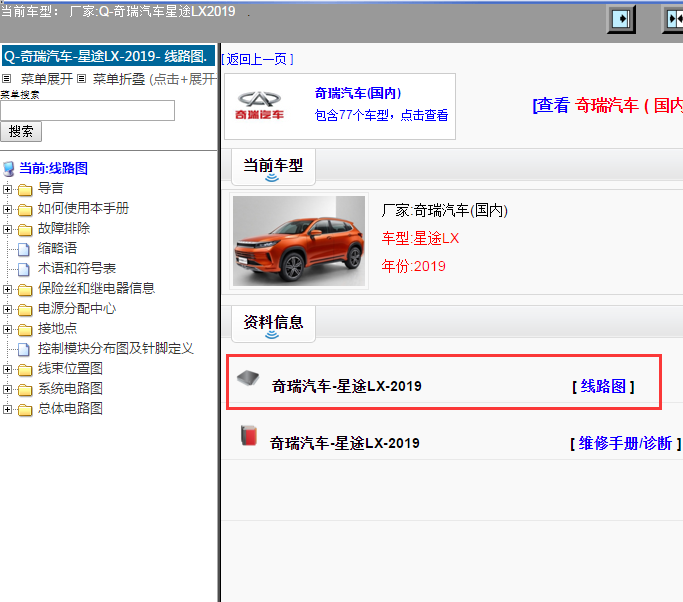Click the Q-奇瑞汽车-星途LX-2019-线路图 title bar

point(108,56)
